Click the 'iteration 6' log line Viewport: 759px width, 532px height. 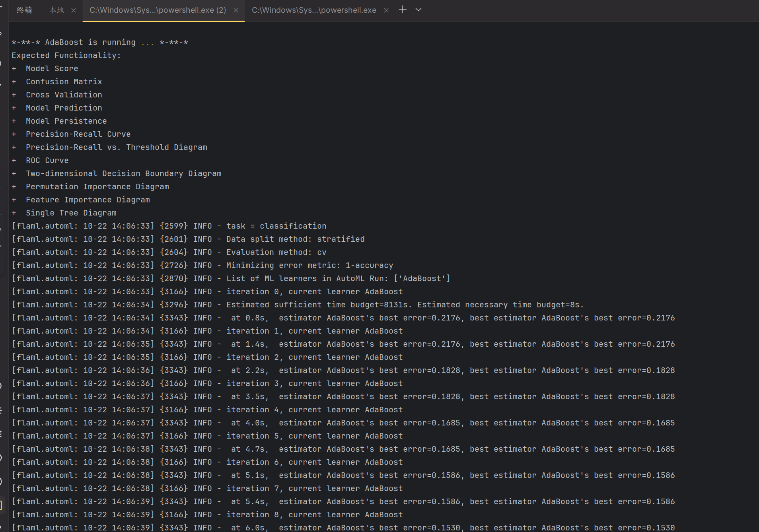point(207,462)
